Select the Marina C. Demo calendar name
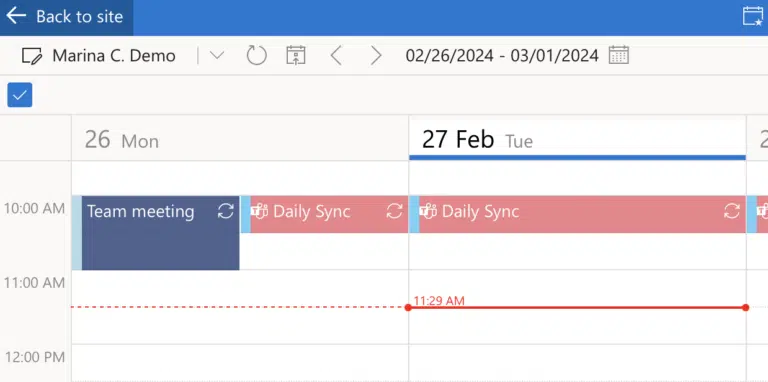Screen dimensions: 768x382 tap(114, 56)
